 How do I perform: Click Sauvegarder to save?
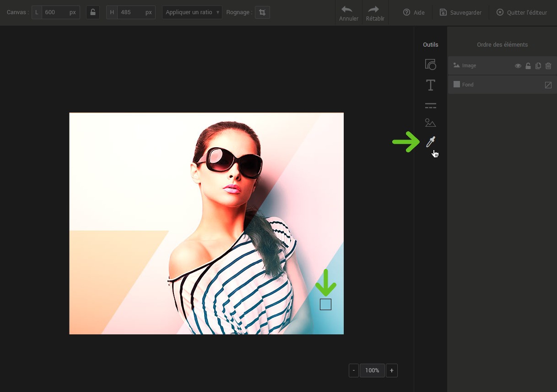click(460, 12)
